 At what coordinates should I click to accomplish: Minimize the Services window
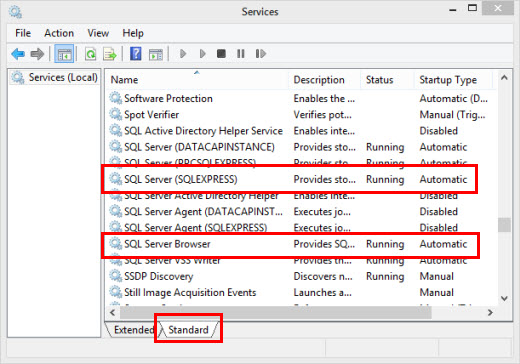click(453, 10)
